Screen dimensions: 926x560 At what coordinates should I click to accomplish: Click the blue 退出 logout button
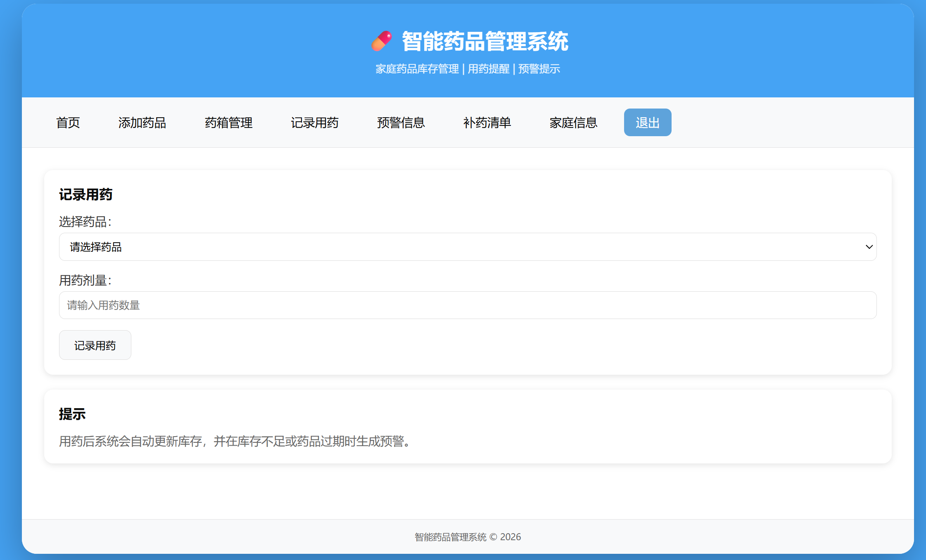click(x=648, y=123)
